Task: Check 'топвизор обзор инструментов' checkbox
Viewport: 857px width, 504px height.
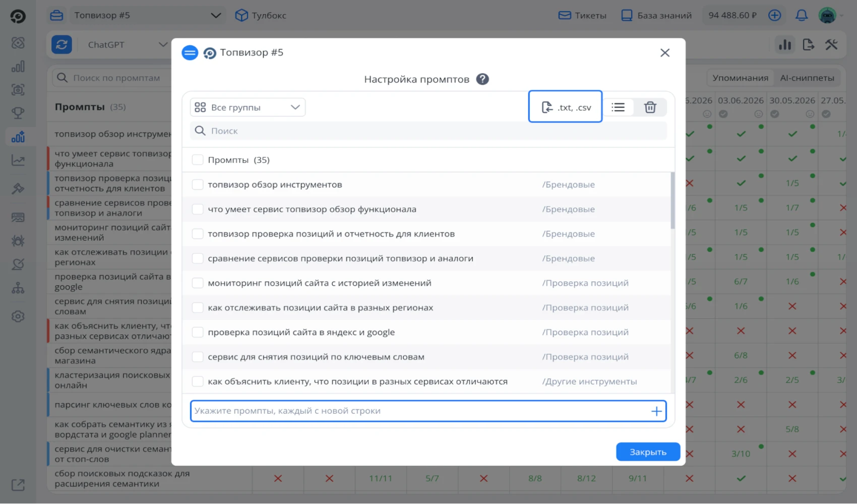Action: coord(198,184)
